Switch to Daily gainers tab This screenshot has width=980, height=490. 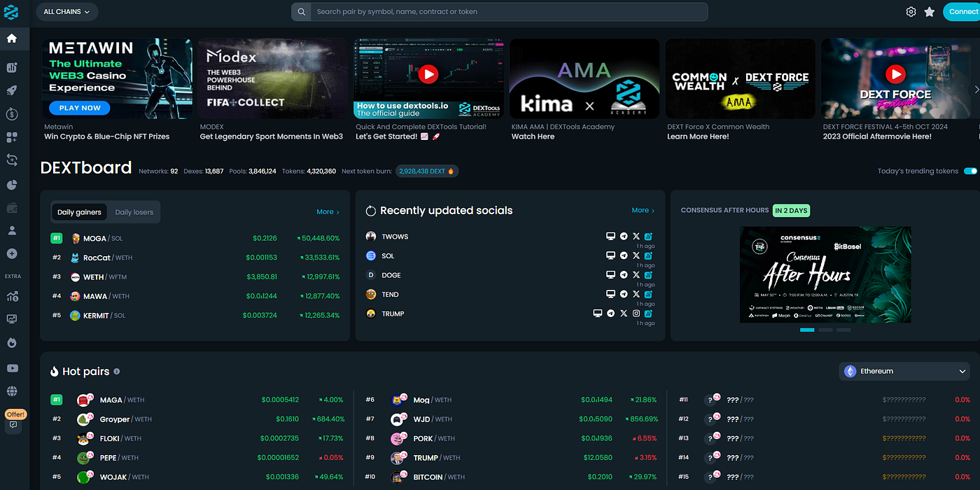point(79,212)
